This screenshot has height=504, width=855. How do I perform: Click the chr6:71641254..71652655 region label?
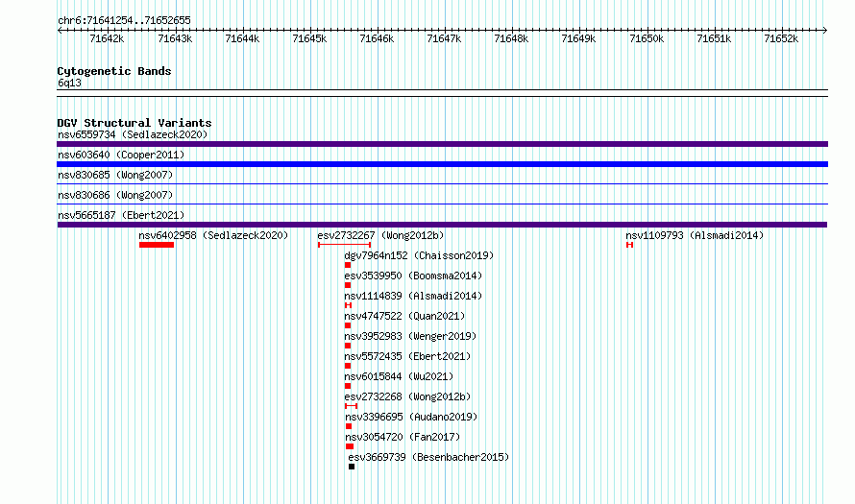(124, 21)
